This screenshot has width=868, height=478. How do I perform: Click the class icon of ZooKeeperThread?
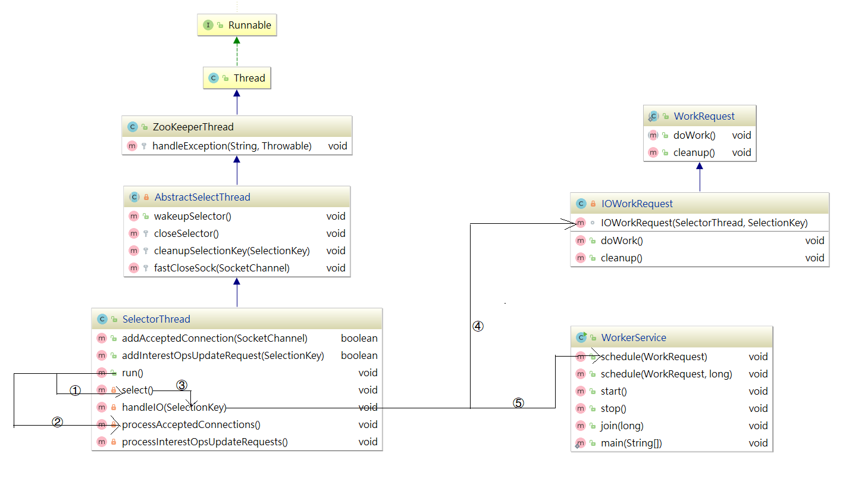tap(133, 127)
